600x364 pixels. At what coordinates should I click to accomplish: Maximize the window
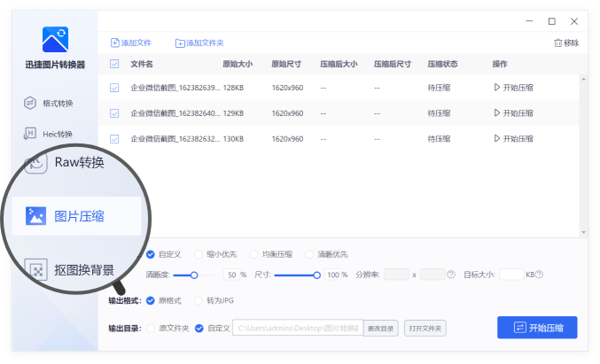[552, 21]
